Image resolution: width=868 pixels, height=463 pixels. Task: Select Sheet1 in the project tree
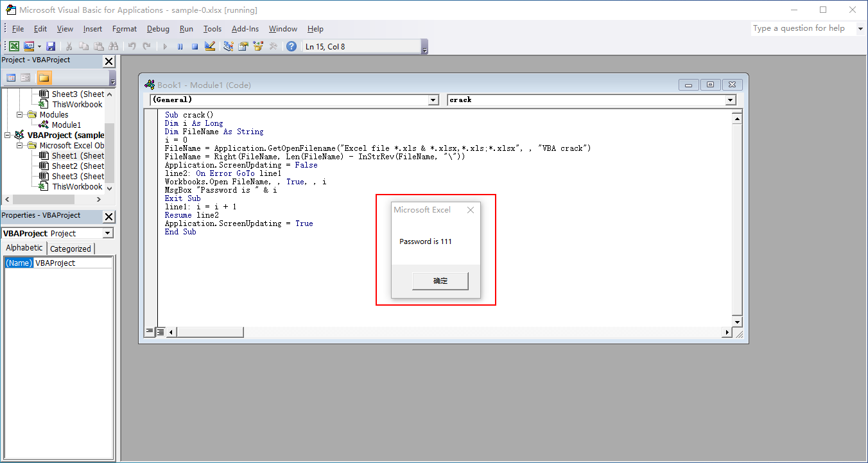[78, 156]
